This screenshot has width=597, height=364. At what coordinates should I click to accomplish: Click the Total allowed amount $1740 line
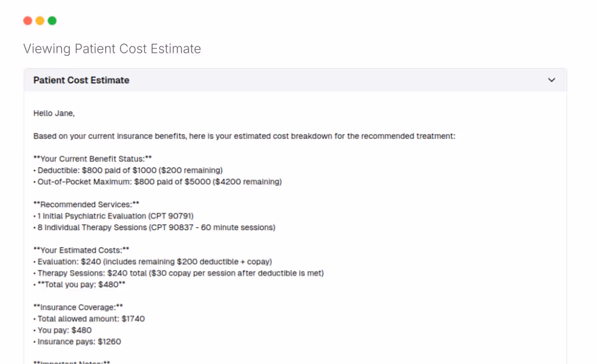click(89, 318)
